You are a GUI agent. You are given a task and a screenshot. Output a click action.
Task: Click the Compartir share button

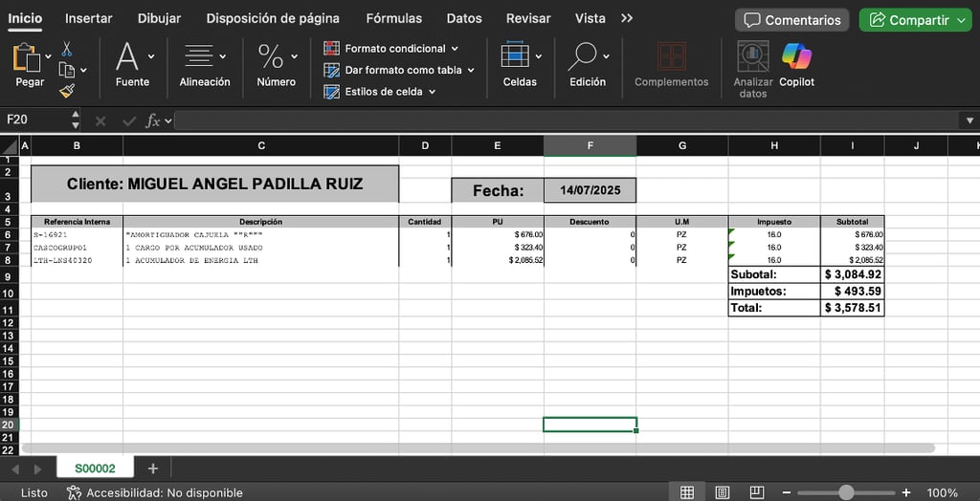click(915, 20)
